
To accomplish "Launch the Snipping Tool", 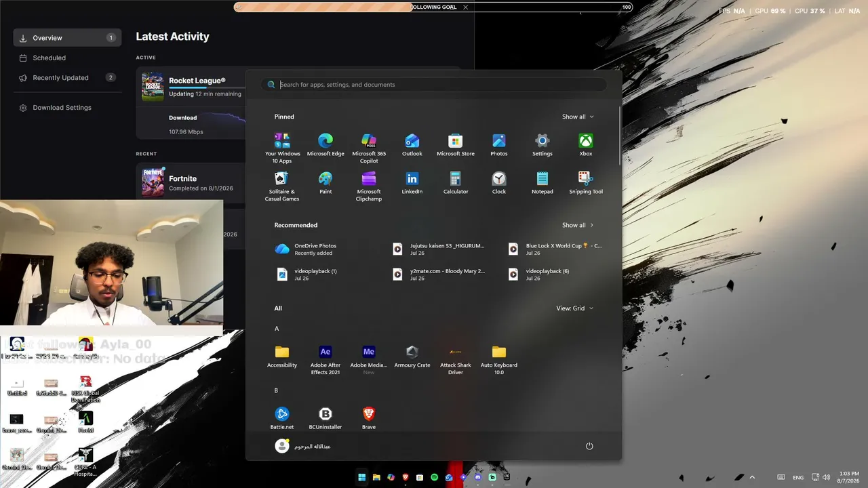I will click(586, 182).
